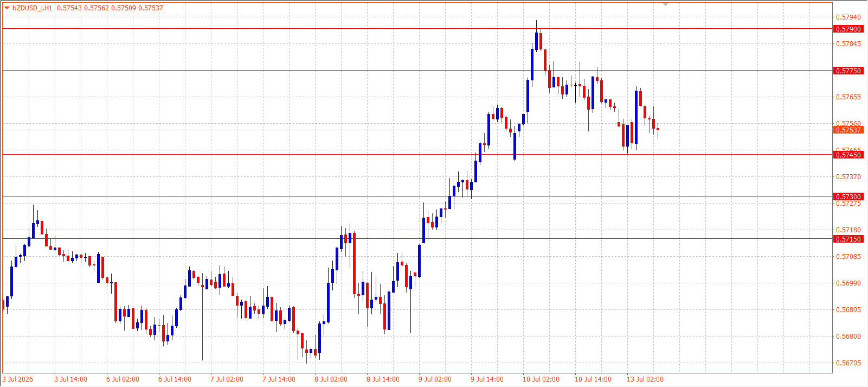Image resolution: width=868 pixels, height=387 pixels.
Task: Click the 3 Jul 14:00 time label
Action: pos(70,379)
